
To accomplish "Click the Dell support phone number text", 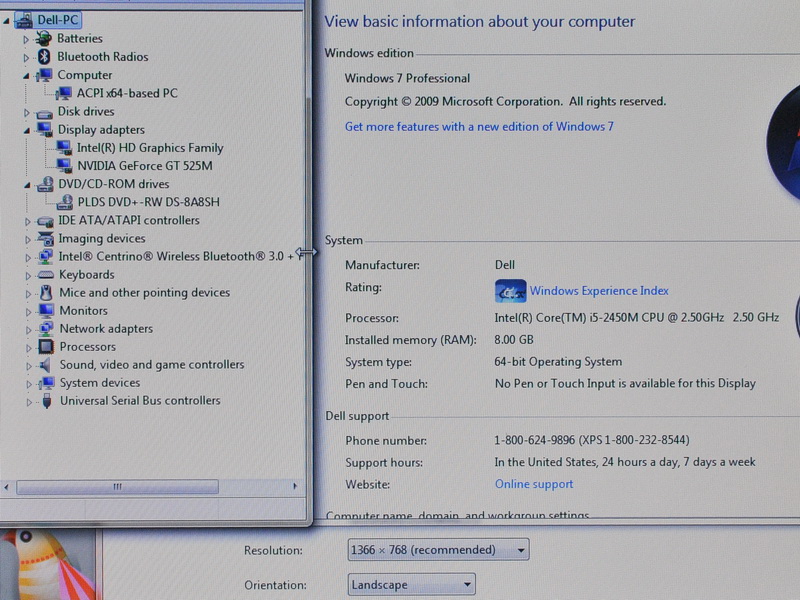I will click(592, 440).
